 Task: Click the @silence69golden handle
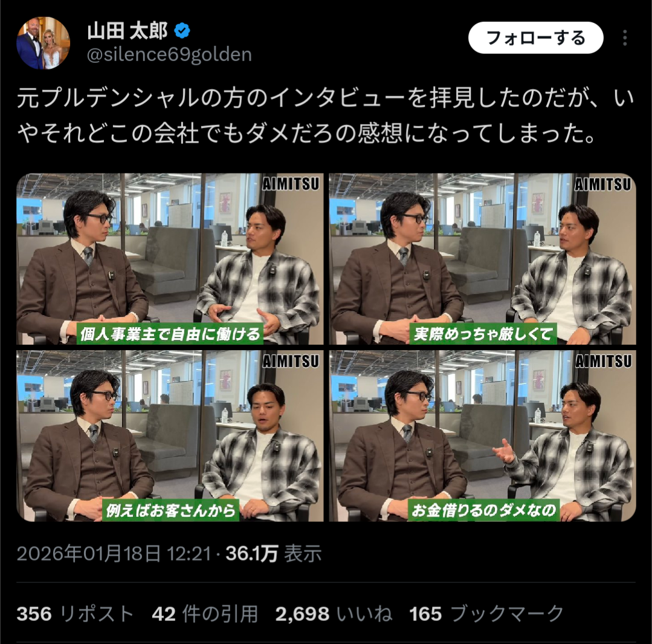click(169, 55)
